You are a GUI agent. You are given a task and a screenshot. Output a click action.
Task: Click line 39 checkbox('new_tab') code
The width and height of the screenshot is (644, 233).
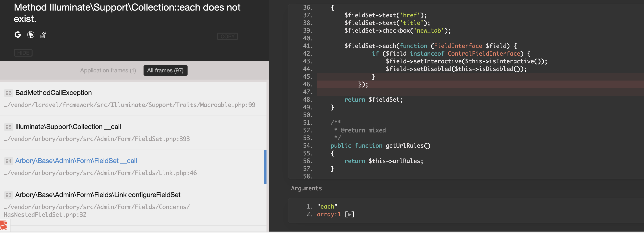point(398,31)
